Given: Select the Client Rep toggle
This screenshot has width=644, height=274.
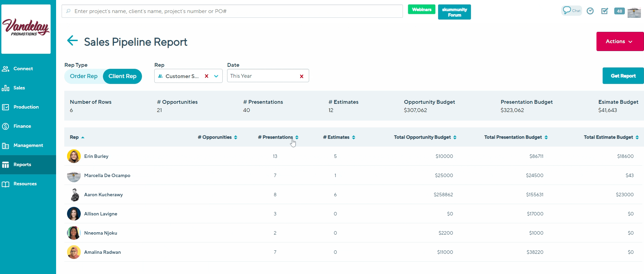Looking at the screenshot, I should pyautogui.click(x=122, y=76).
